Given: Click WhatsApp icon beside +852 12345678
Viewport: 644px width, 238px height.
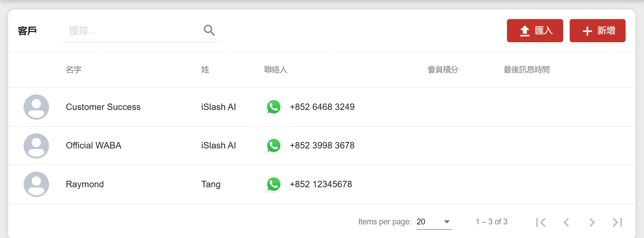Looking at the screenshot, I should pyautogui.click(x=273, y=185).
